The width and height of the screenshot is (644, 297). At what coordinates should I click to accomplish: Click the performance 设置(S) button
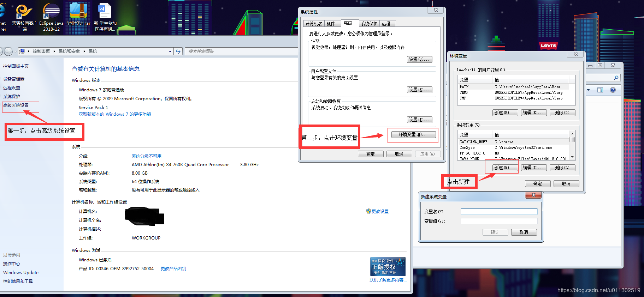coord(419,60)
